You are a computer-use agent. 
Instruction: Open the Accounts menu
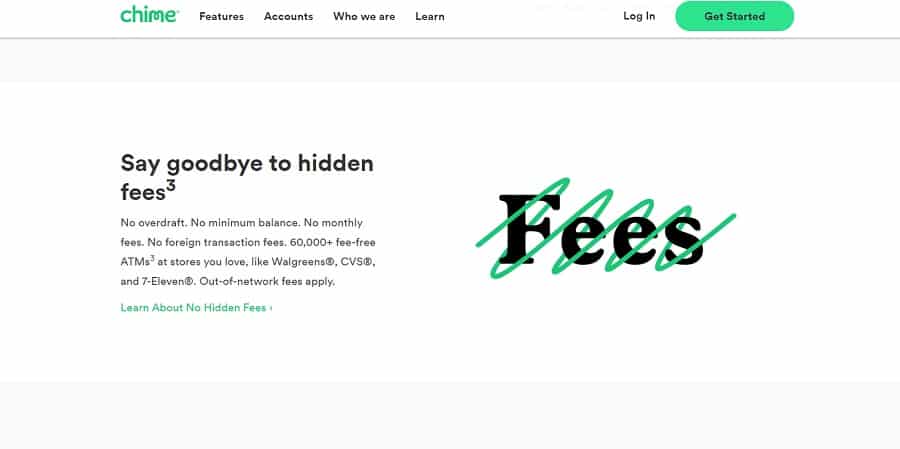(x=288, y=16)
